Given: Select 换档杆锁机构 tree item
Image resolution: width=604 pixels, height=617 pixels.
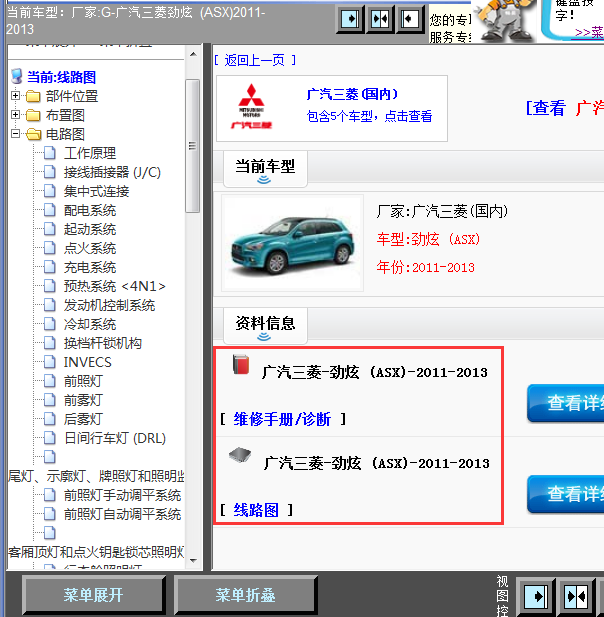Looking at the screenshot, I should pyautogui.click(x=103, y=343).
